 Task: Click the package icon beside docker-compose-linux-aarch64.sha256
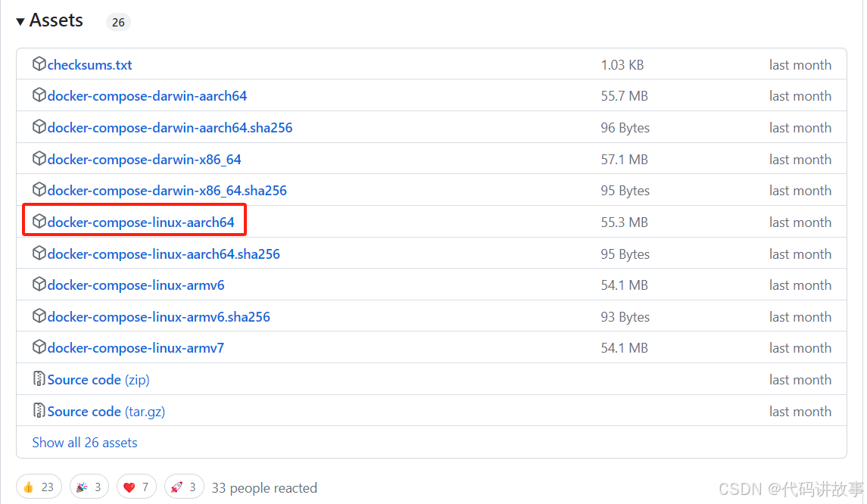[x=39, y=254]
